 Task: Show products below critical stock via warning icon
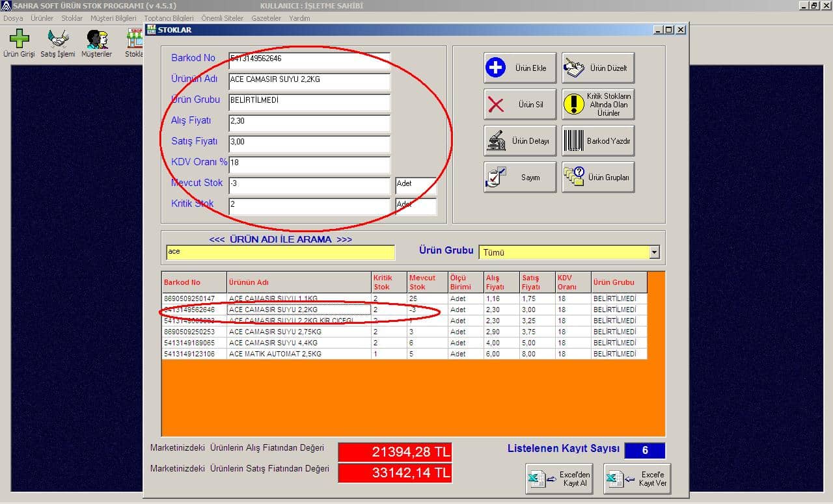tap(598, 104)
